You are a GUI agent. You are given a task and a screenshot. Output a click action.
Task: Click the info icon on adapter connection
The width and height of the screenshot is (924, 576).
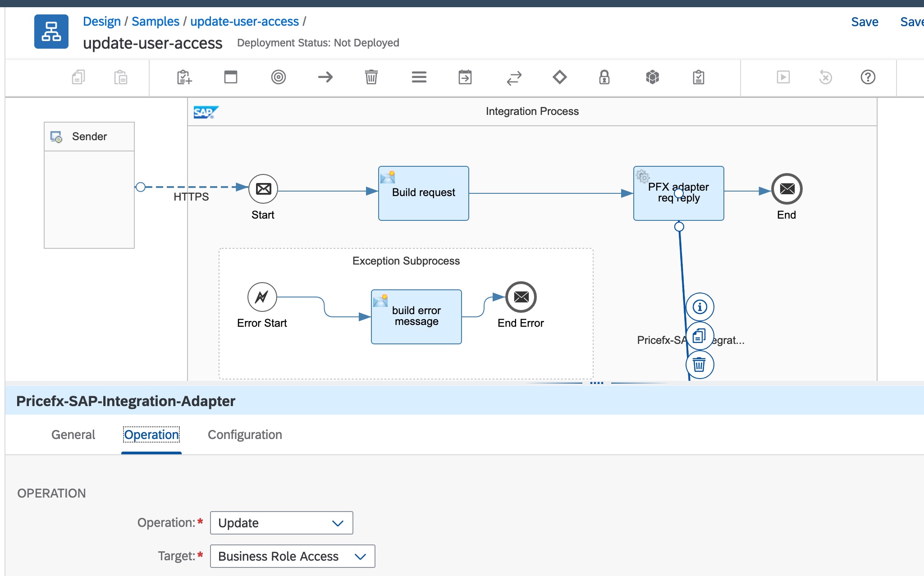click(700, 307)
